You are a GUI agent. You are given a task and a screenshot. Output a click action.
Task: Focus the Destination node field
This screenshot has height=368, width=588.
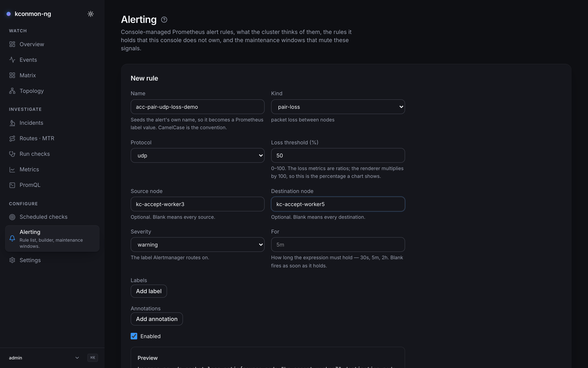click(x=338, y=204)
